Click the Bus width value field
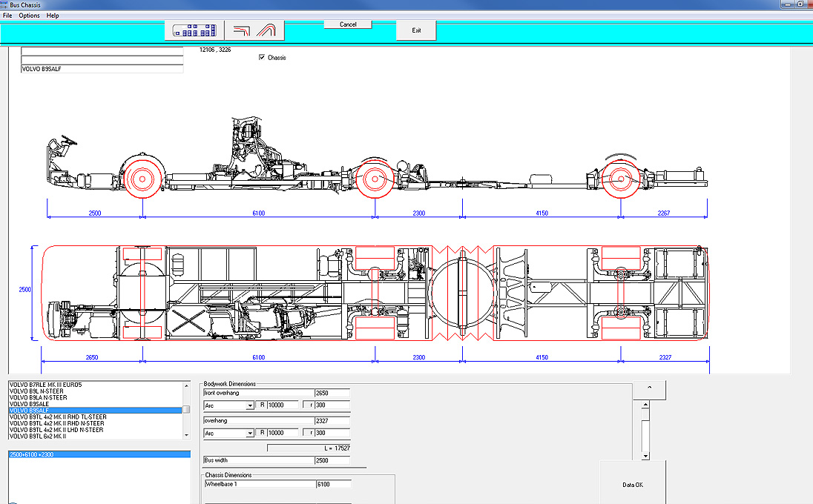Image resolution: width=813 pixels, height=504 pixels. click(332, 460)
